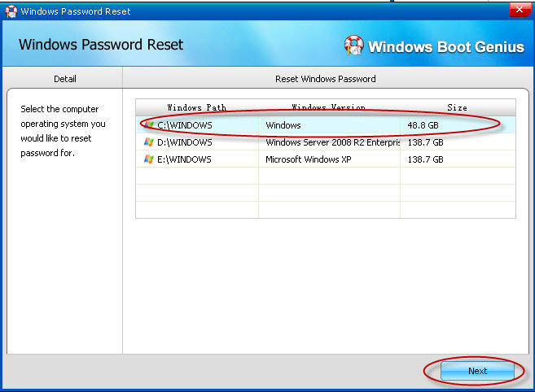Click the Windows flag icon beside D:\WINDOWS
This screenshot has height=392, width=535.
click(x=148, y=142)
